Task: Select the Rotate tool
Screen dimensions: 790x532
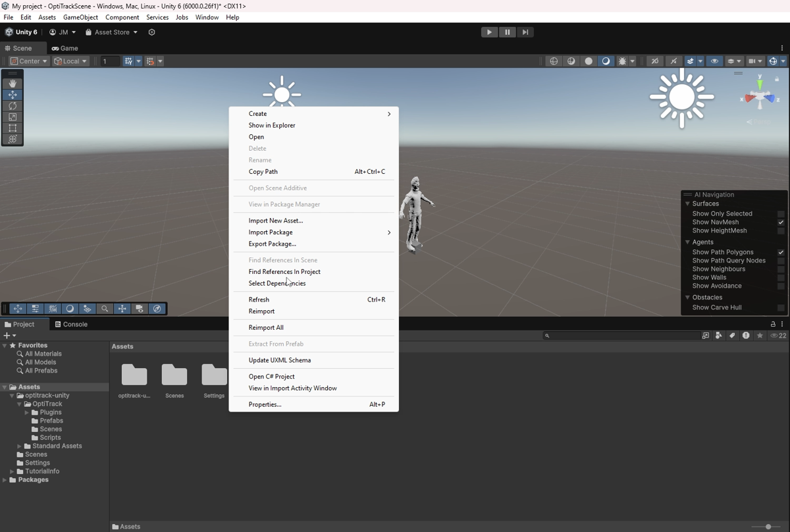Action: (x=13, y=106)
